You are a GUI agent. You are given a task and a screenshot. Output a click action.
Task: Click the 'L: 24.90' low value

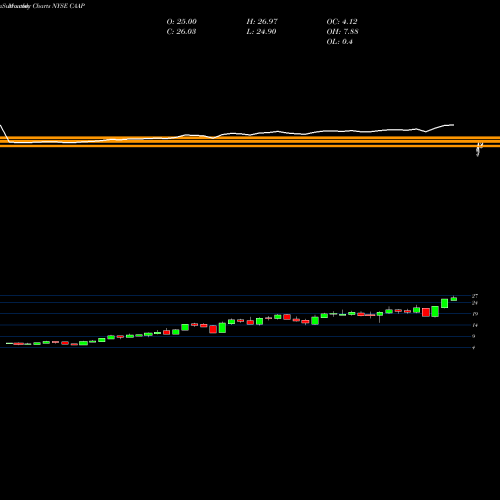pos(261,32)
